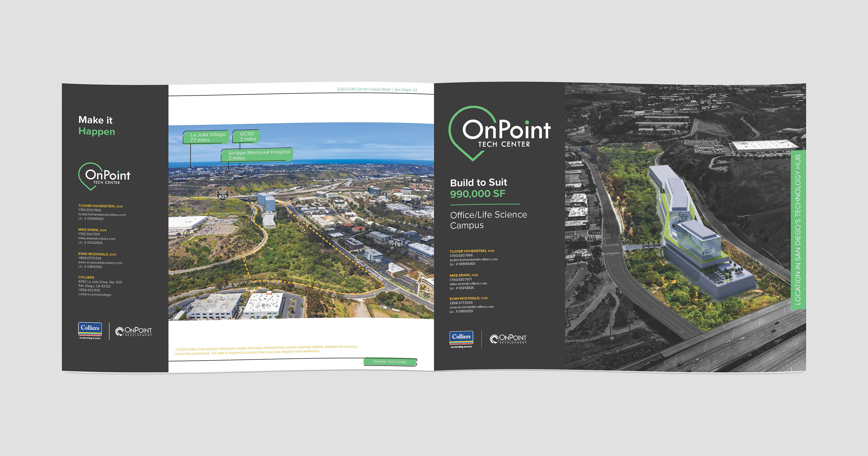Screen dimensions: 868x456
Task: Select the La Jolla Village 7.7 miles label
Action: pos(206,137)
